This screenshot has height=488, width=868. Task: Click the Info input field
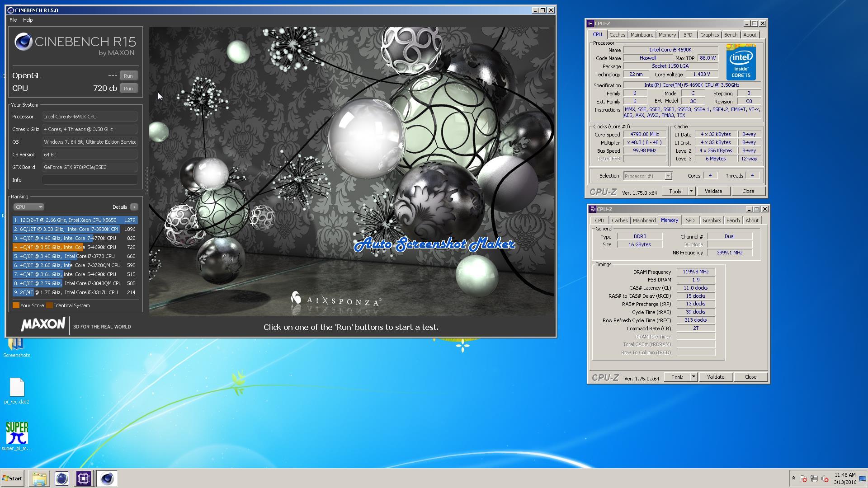click(x=90, y=180)
